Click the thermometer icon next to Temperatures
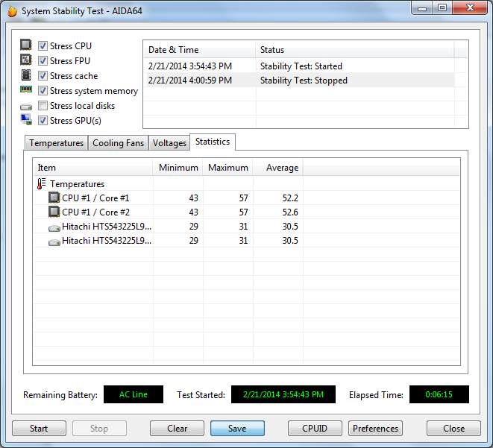493x448 pixels. (x=42, y=184)
